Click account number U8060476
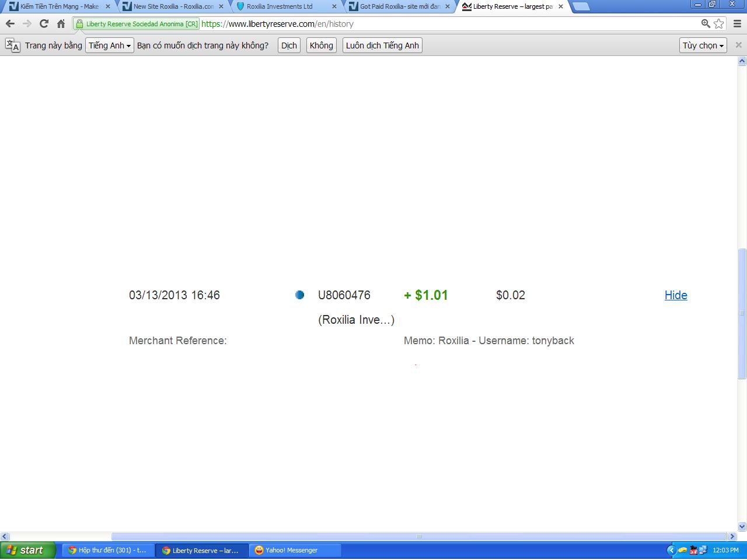Image resolution: width=747 pixels, height=560 pixels. pos(344,295)
